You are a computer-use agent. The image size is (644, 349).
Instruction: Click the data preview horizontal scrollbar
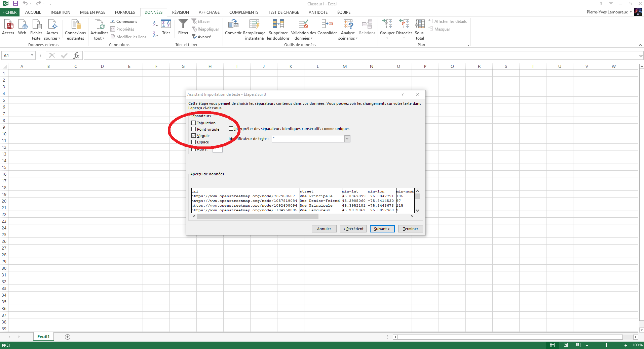point(258,216)
